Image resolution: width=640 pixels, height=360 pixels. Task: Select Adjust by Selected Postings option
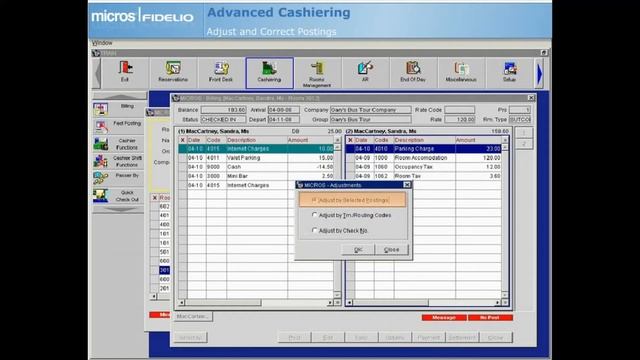pyautogui.click(x=353, y=200)
